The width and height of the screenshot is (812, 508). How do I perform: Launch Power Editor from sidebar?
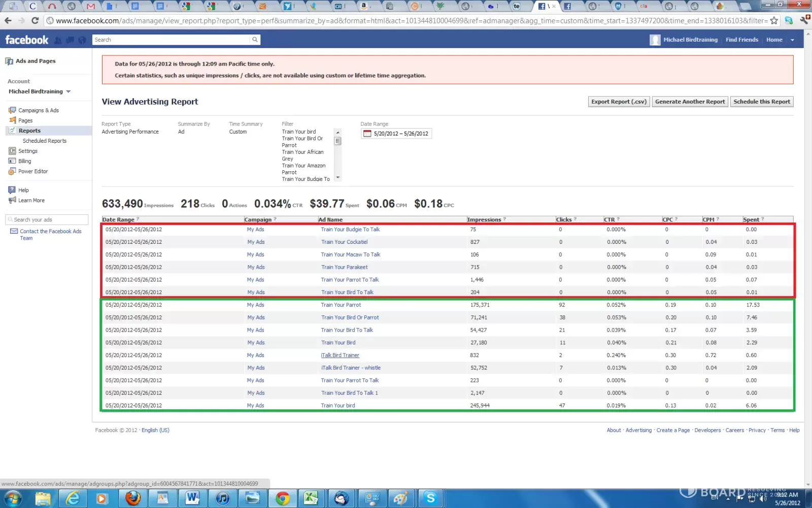pos(33,171)
